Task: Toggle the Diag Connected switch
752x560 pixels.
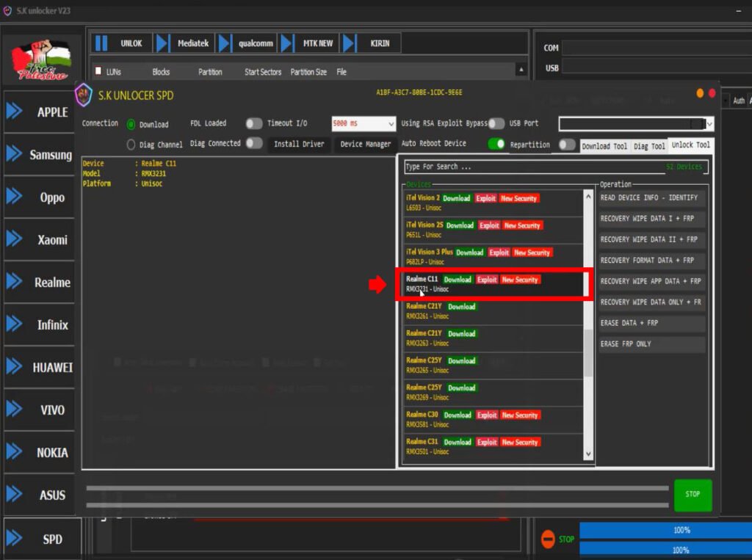Action: click(x=253, y=143)
